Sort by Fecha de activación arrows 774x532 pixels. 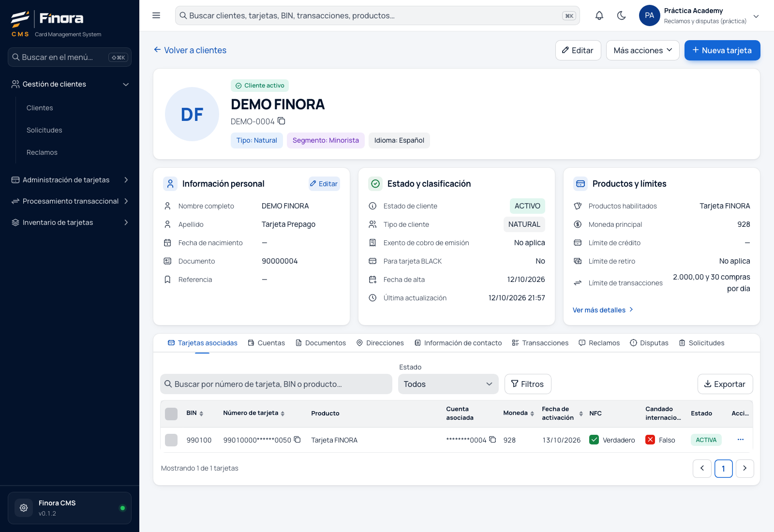click(x=581, y=414)
